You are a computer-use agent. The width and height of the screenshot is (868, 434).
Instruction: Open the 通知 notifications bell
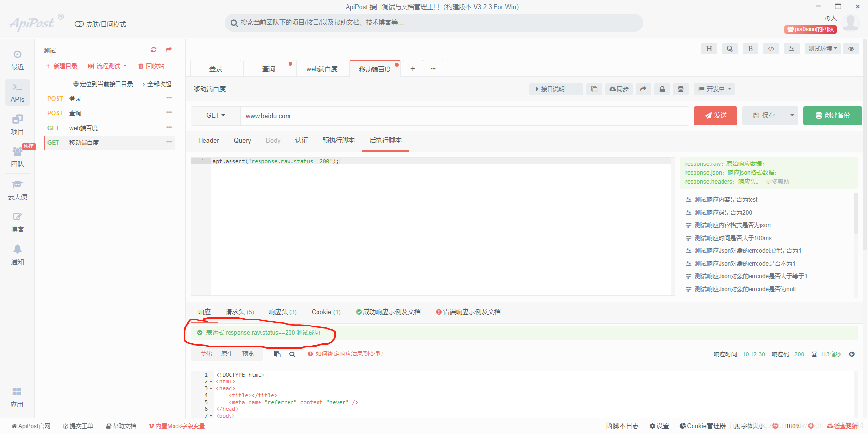(x=17, y=255)
